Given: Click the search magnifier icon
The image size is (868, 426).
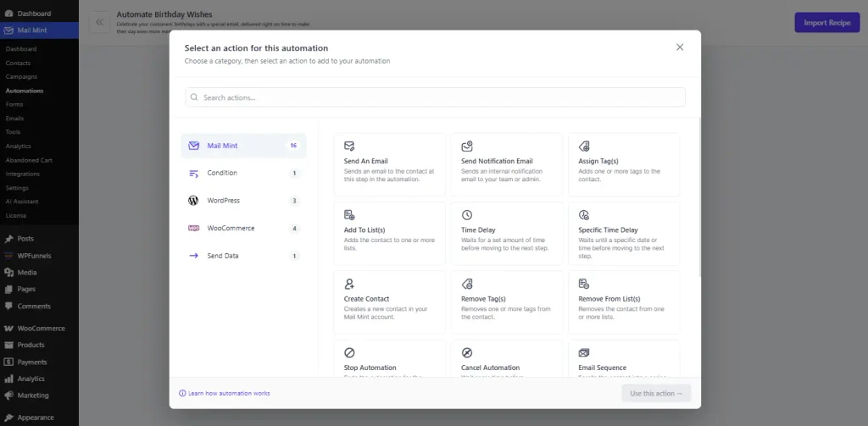Looking at the screenshot, I should click(194, 97).
